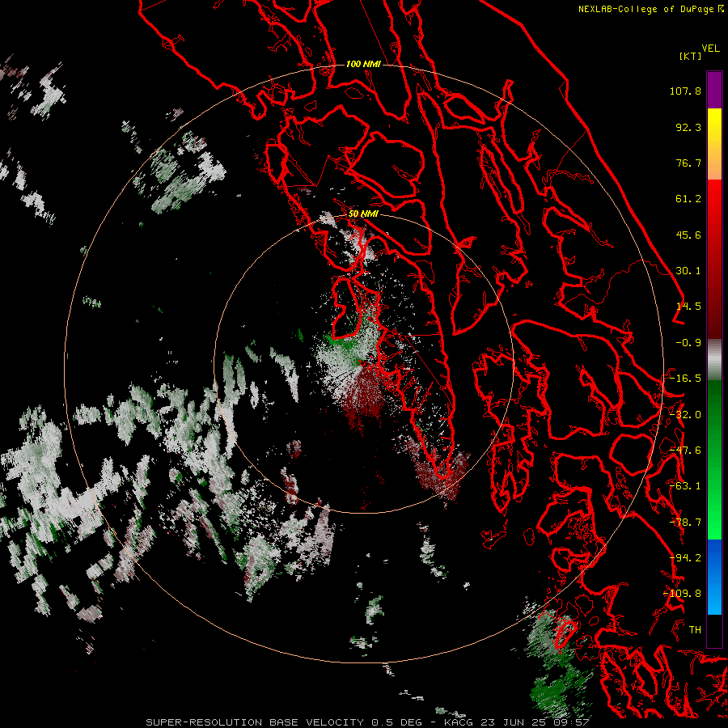The image size is (728, 728).
Task: Select the 14.5 legend value
Action: coord(688,307)
